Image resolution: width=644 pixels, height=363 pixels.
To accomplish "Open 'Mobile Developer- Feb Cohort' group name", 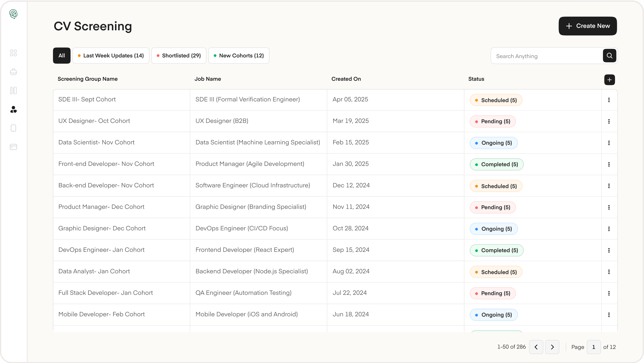I will pyautogui.click(x=102, y=314).
